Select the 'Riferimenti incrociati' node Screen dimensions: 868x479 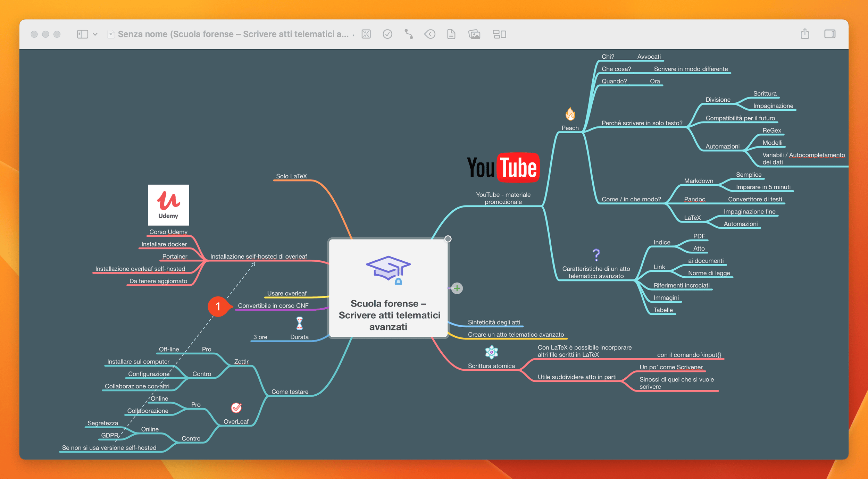click(x=682, y=285)
